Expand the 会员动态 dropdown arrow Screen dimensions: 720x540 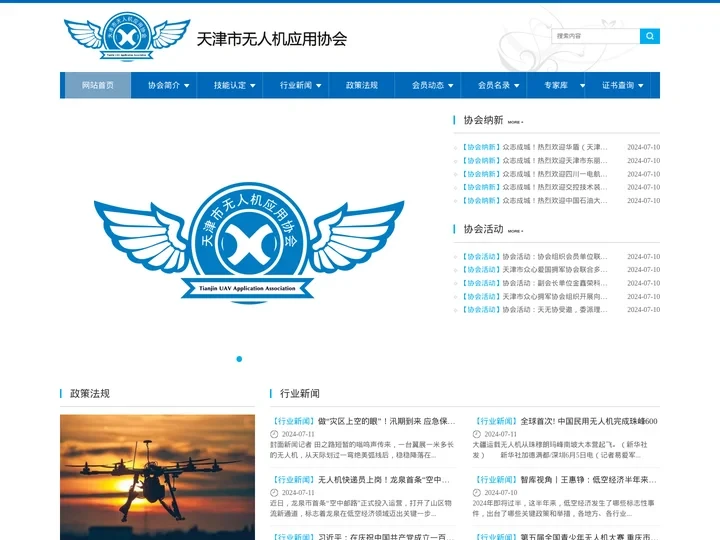(451, 86)
